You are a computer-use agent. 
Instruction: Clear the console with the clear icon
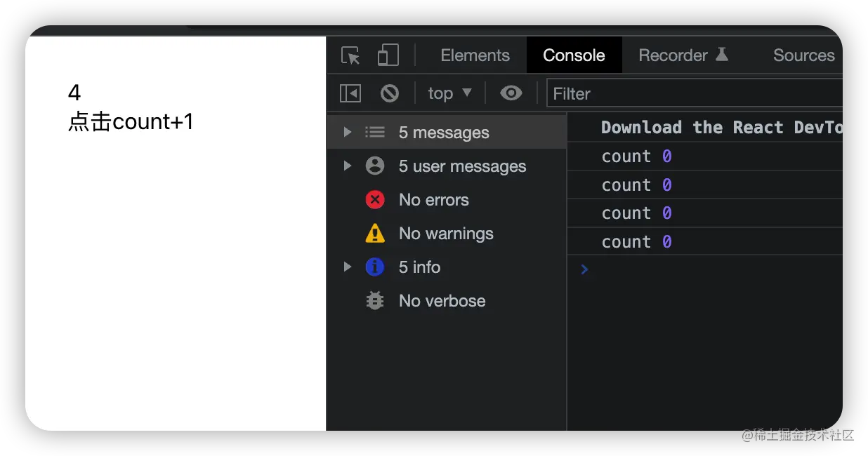click(390, 93)
